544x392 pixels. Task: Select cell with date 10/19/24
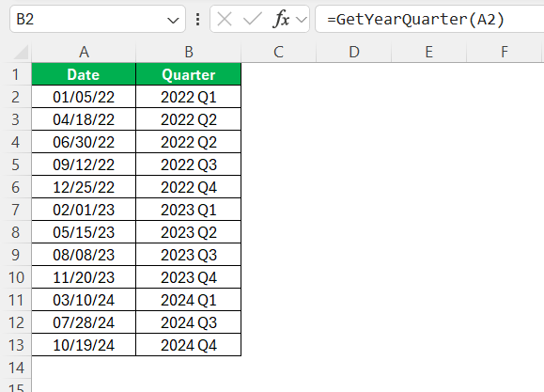[84, 345]
